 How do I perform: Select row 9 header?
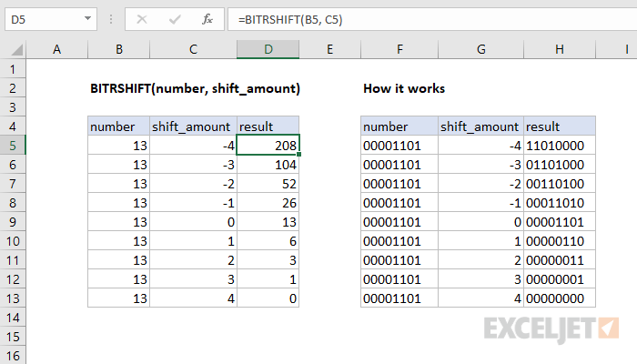(x=13, y=222)
